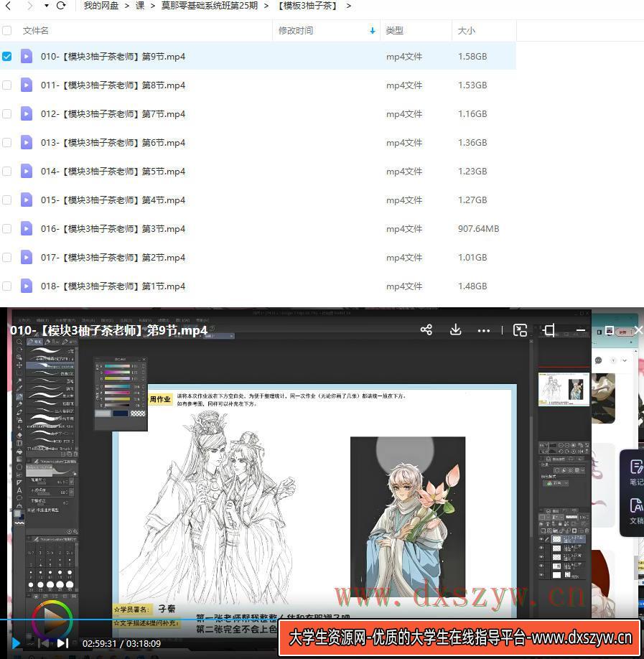This screenshot has height=659, width=644.
Task: Check the 016- 第3节.mp4 checkbox
Action: (x=6, y=228)
